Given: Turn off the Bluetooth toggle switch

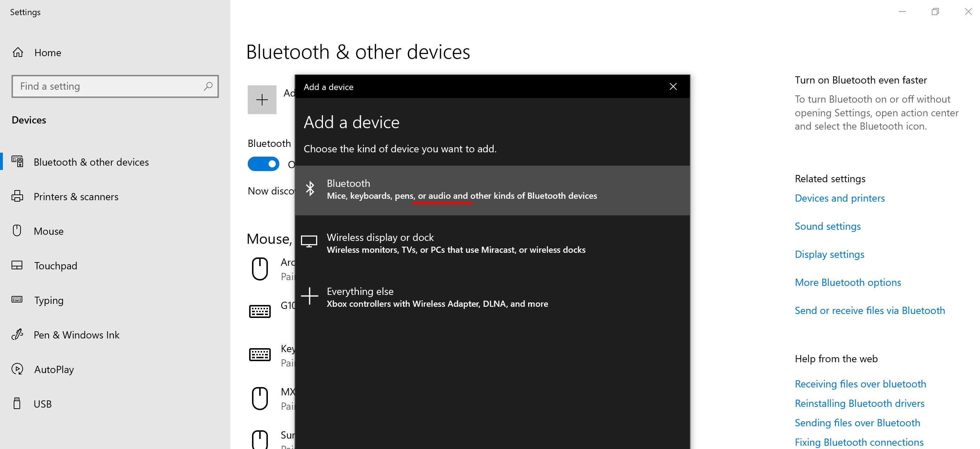Looking at the screenshot, I should pos(263,164).
